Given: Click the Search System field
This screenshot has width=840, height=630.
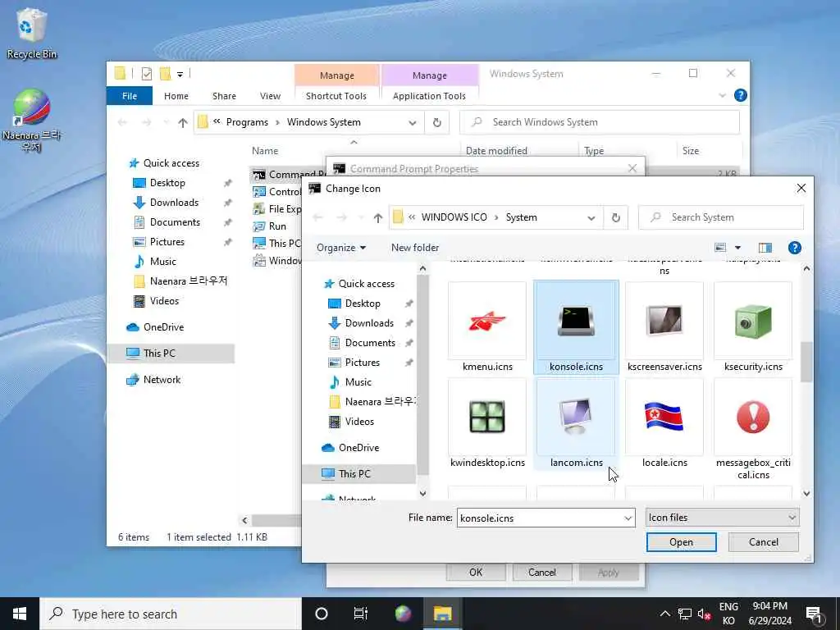Looking at the screenshot, I should click(720, 217).
